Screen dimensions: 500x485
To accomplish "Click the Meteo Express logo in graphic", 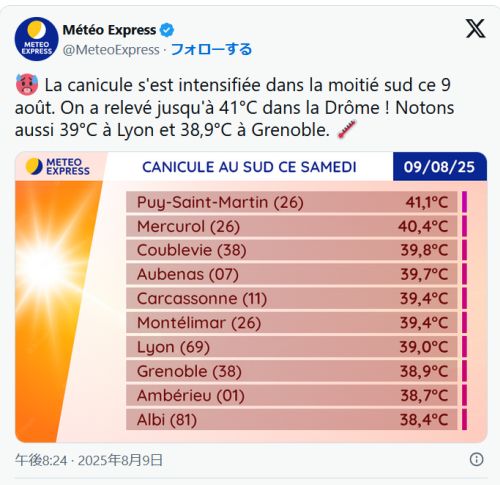I will [58, 166].
